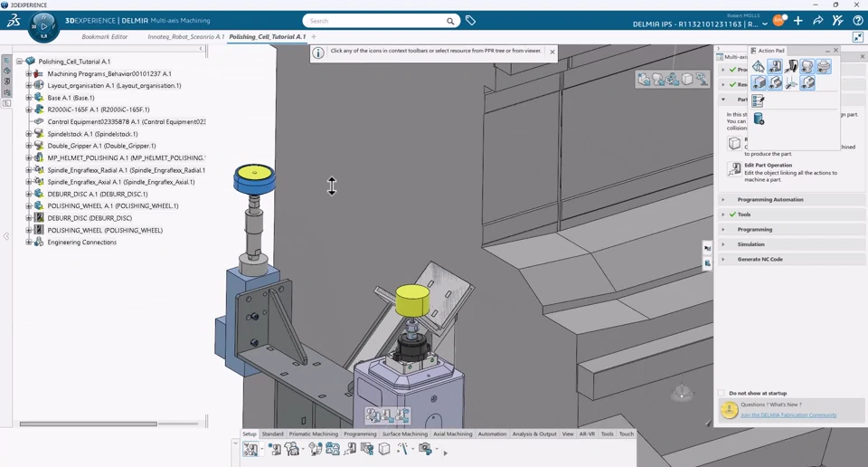Switch to the Axial Machining tab
The width and height of the screenshot is (868, 467).
pyautogui.click(x=453, y=434)
